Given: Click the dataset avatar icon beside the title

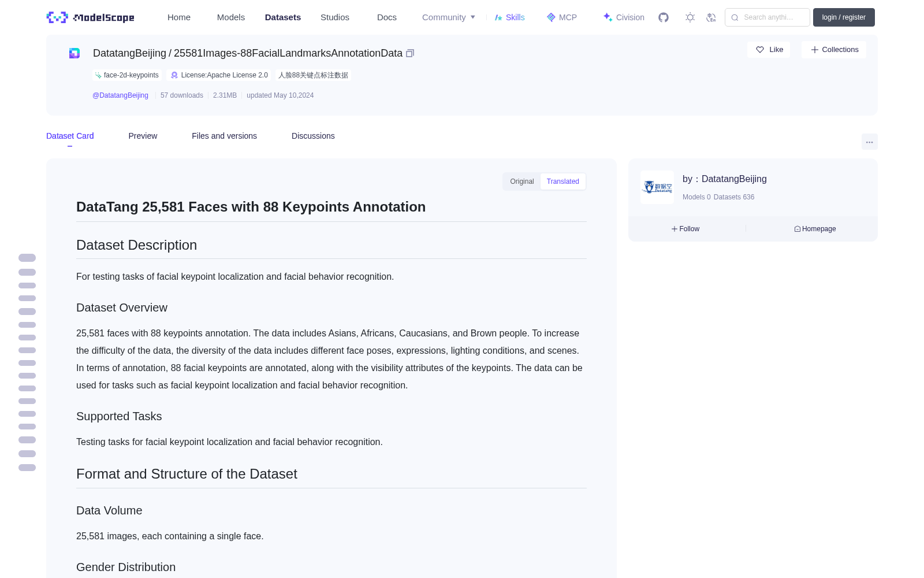Looking at the screenshot, I should point(74,53).
